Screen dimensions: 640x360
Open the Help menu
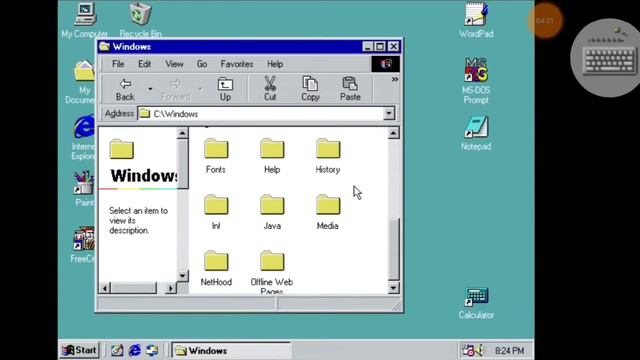(x=275, y=64)
